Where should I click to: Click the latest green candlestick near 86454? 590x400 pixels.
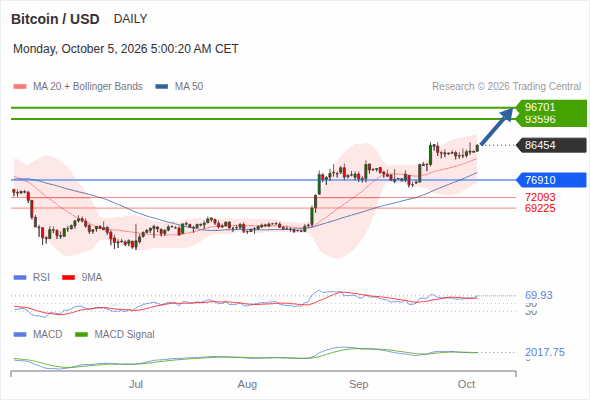(477, 148)
